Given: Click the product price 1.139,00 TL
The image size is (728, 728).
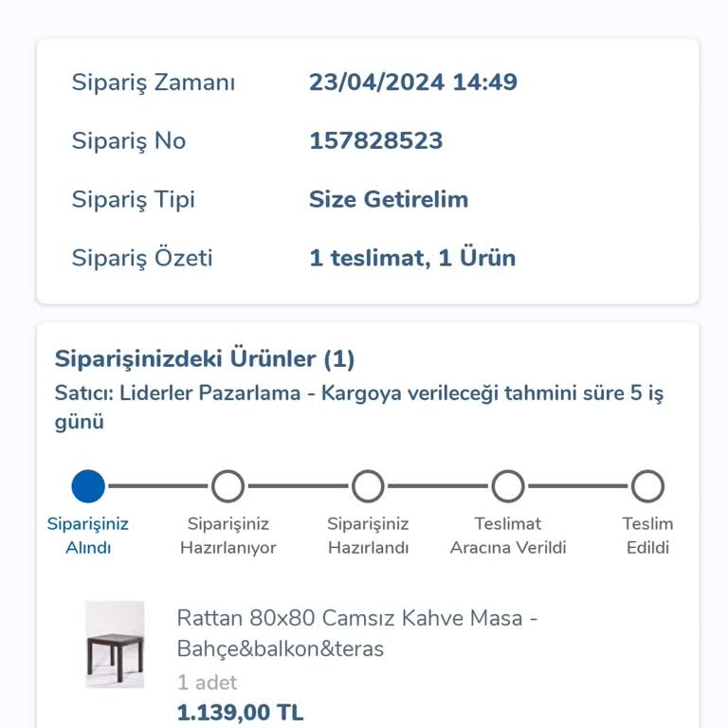Looking at the screenshot, I should (x=240, y=713).
